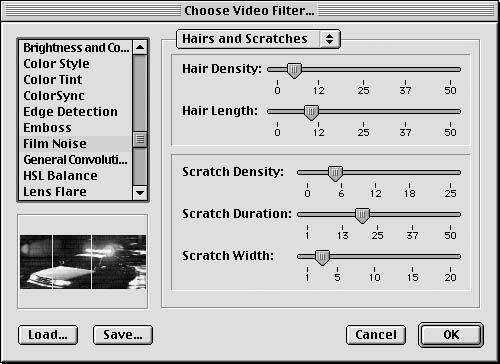Click the filter preview thumbnail

click(x=83, y=262)
